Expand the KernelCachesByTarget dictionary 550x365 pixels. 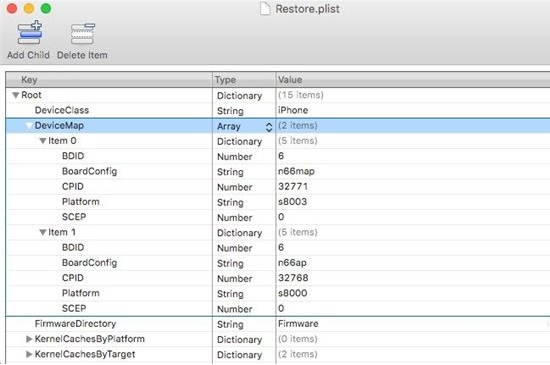29,354
